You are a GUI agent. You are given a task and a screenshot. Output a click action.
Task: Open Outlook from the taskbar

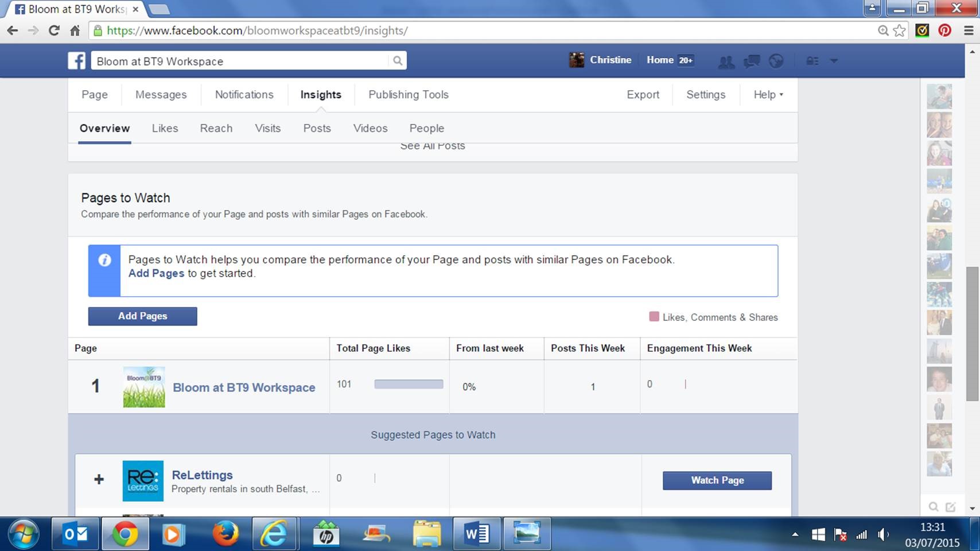tap(75, 534)
